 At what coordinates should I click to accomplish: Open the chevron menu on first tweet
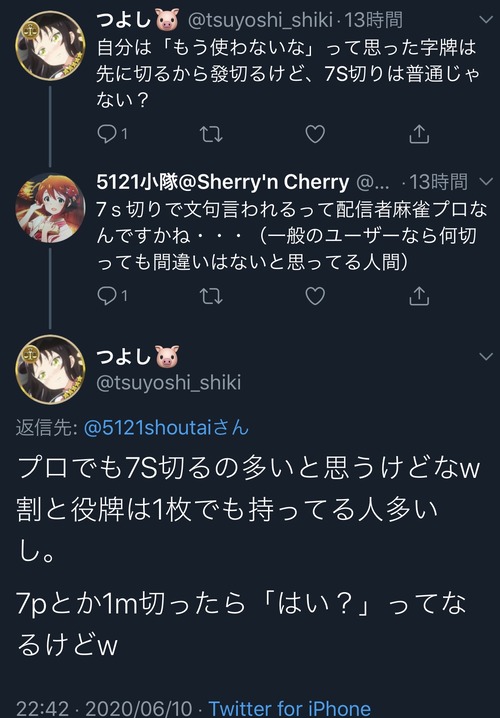(485, 20)
